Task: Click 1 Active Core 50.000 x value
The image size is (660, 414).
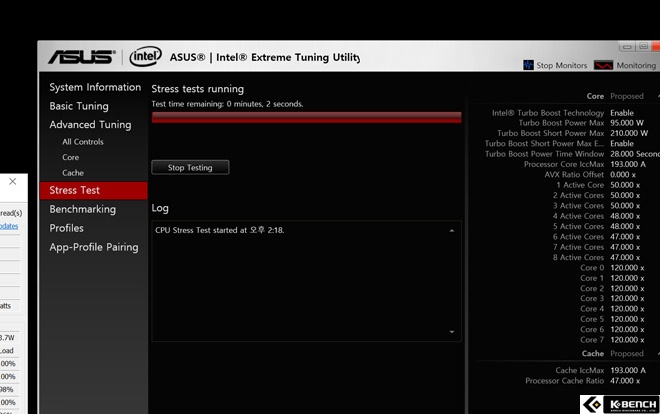Action: (625, 185)
